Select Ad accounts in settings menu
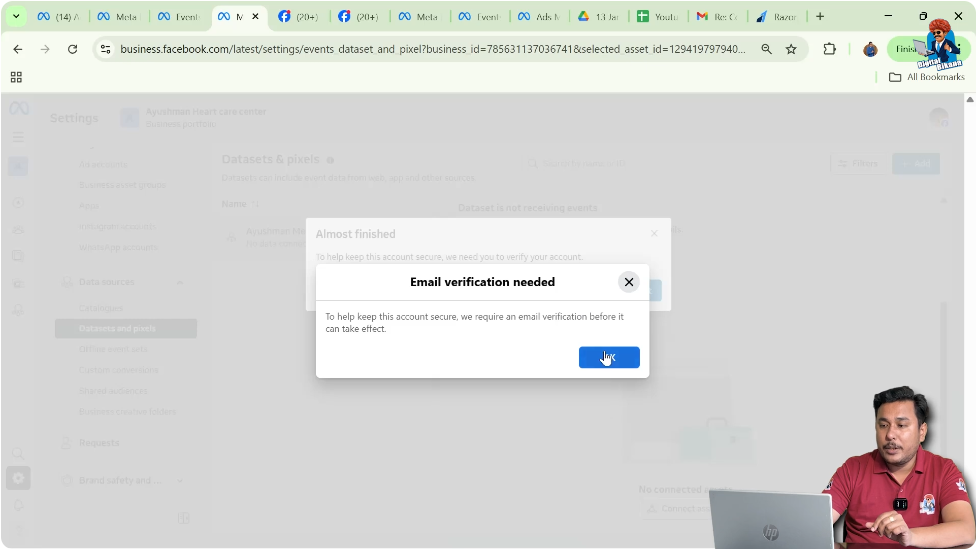Viewport: 977px width, 551px height. point(103,165)
